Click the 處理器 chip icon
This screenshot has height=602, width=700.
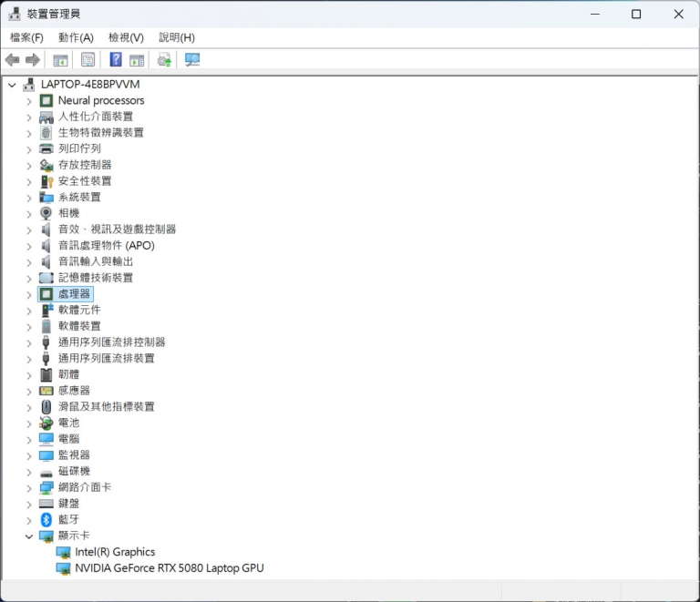[x=46, y=294]
